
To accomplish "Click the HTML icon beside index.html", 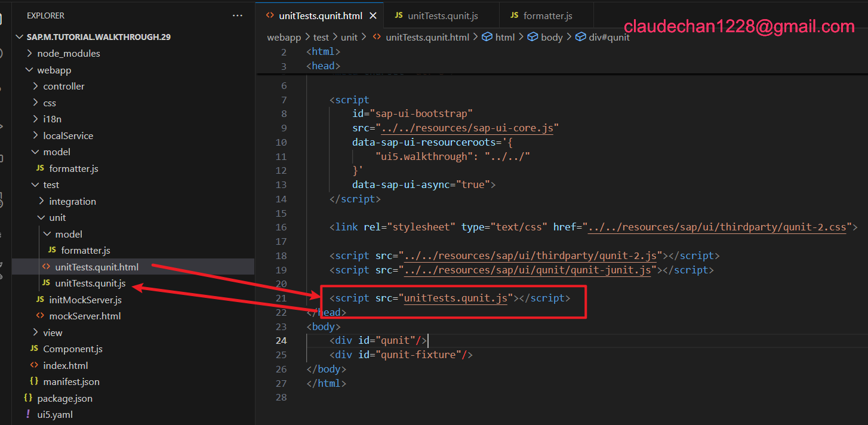I will [x=34, y=365].
